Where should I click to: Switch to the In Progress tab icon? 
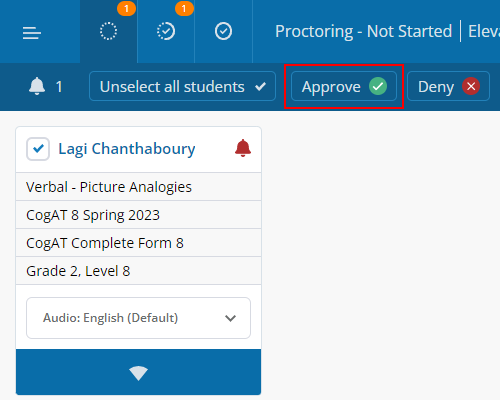tap(166, 31)
